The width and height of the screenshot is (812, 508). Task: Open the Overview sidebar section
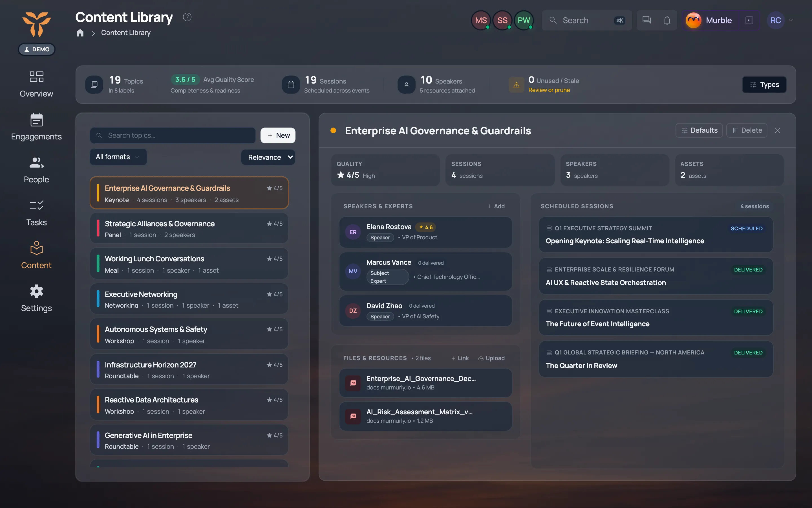coord(36,84)
